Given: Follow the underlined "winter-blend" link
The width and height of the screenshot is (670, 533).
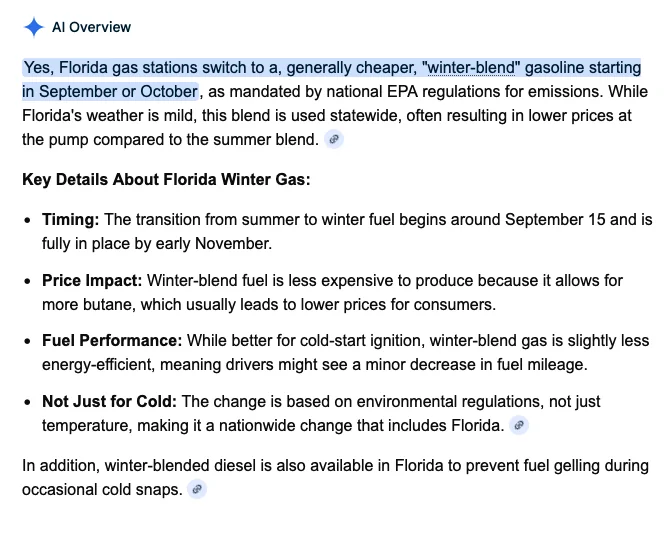Looking at the screenshot, I should click(471, 68).
